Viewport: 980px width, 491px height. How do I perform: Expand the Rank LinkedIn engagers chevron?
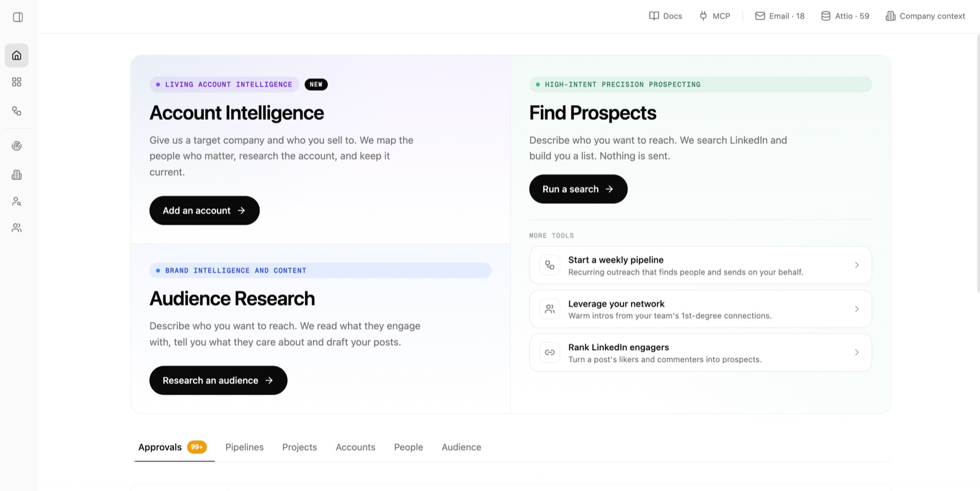[x=856, y=353]
